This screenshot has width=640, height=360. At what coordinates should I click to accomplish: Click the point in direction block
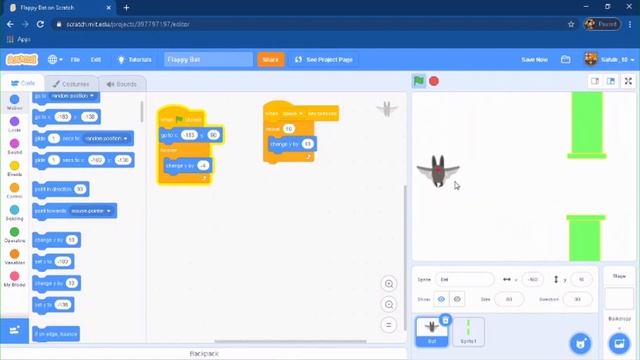(x=60, y=189)
